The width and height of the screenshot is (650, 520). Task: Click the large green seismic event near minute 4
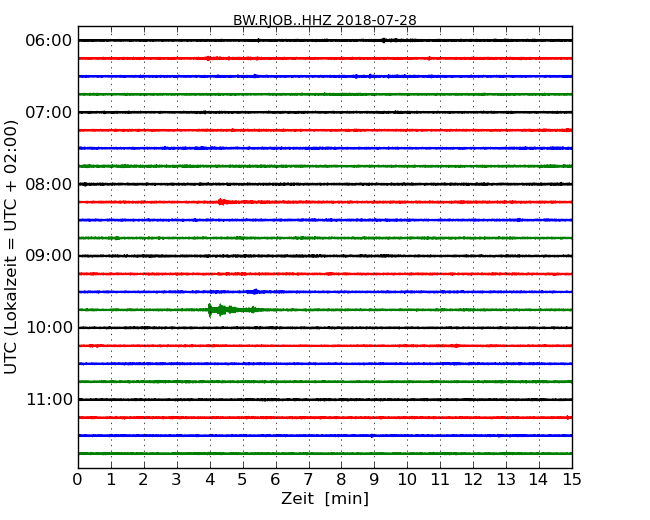point(234,310)
